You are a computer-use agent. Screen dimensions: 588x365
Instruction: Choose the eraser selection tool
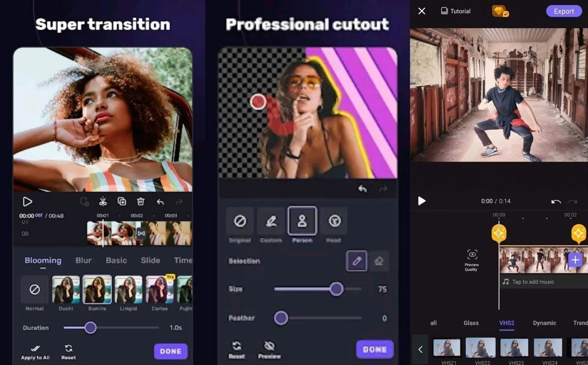(x=379, y=261)
